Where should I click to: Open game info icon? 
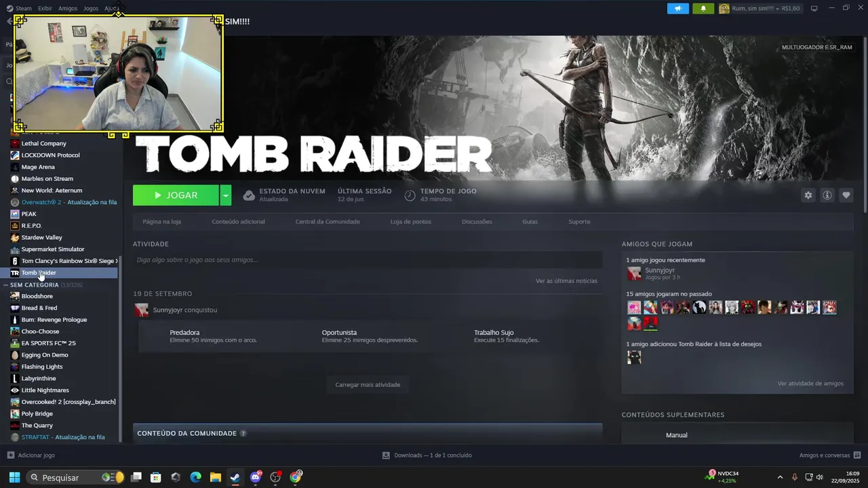827,195
